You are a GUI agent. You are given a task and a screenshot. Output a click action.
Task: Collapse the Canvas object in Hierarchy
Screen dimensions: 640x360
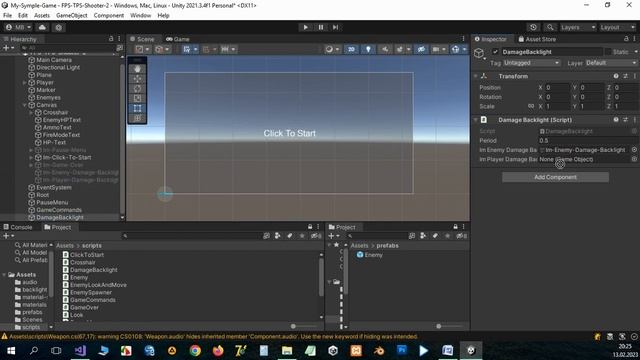click(24, 105)
